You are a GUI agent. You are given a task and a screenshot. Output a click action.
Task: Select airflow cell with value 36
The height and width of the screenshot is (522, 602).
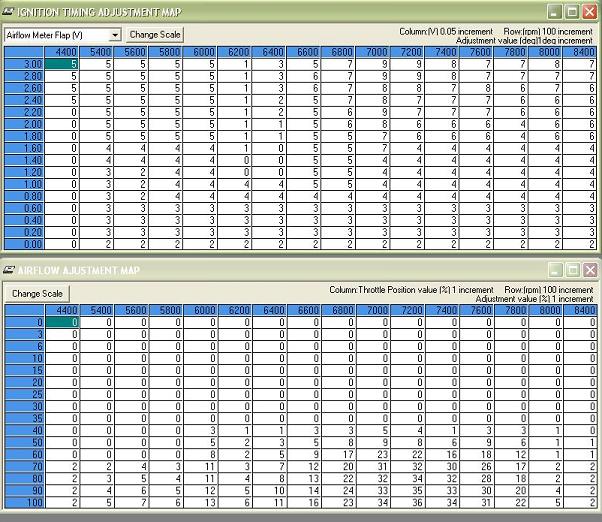408,503
